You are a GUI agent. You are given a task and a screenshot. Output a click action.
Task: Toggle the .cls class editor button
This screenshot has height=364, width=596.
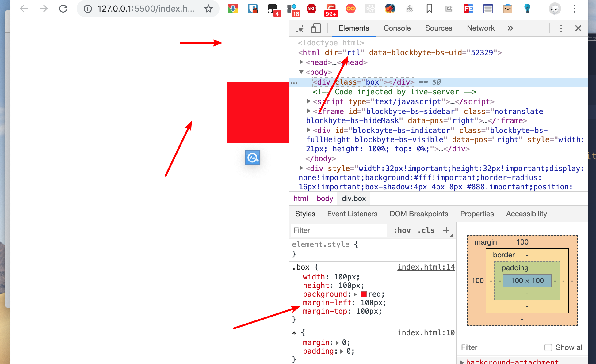426,230
